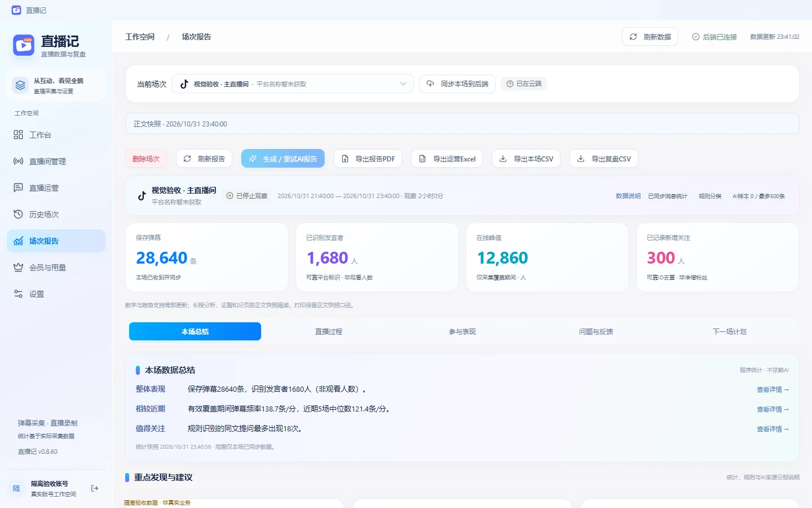Click the 28,640 保存弹幕 value
The width and height of the screenshot is (812, 508).
point(162,258)
